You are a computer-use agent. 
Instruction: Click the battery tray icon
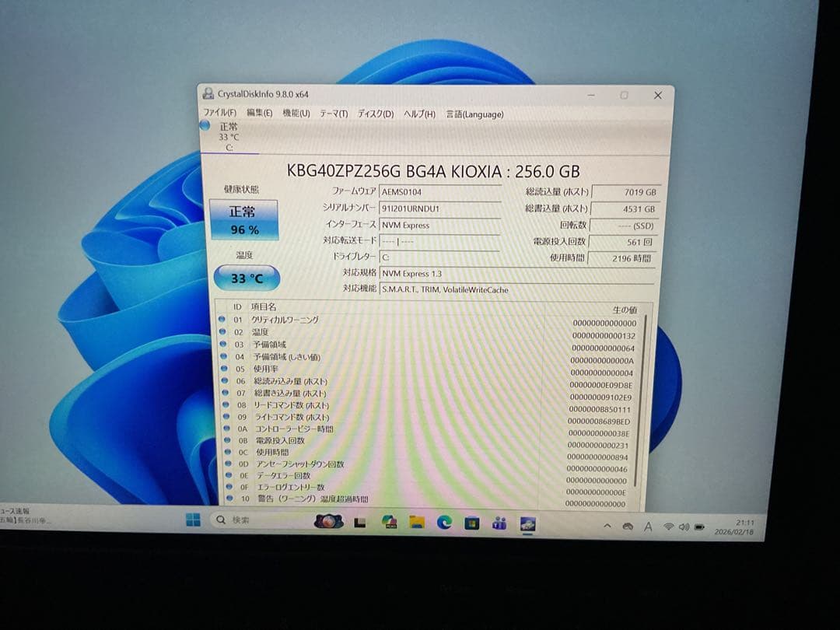tap(700, 527)
